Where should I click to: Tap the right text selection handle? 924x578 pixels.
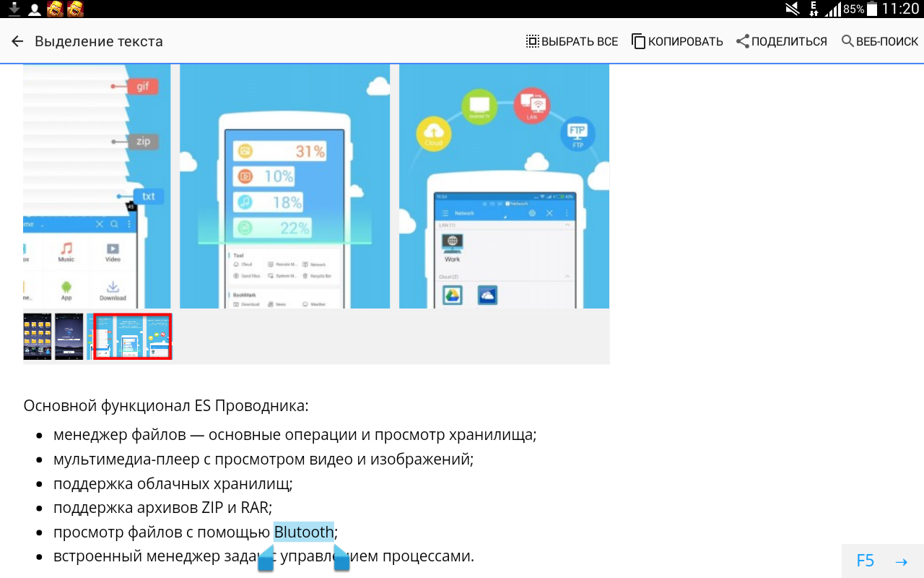[341, 559]
